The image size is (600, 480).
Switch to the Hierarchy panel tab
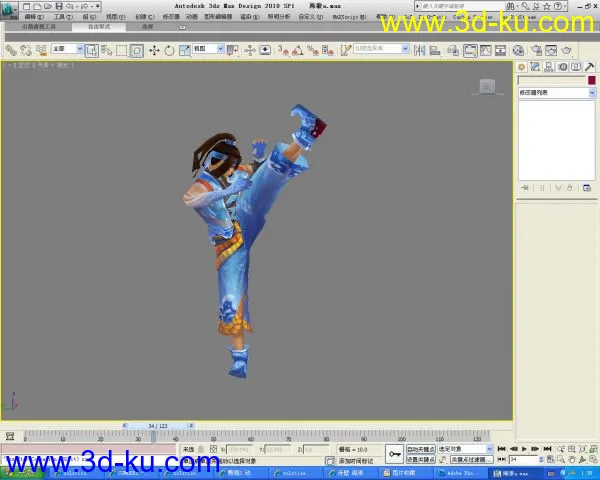548,67
